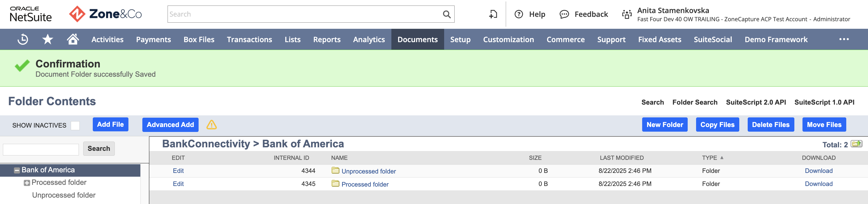
Task: Open the Commerce menu
Action: [x=565, y=40]
